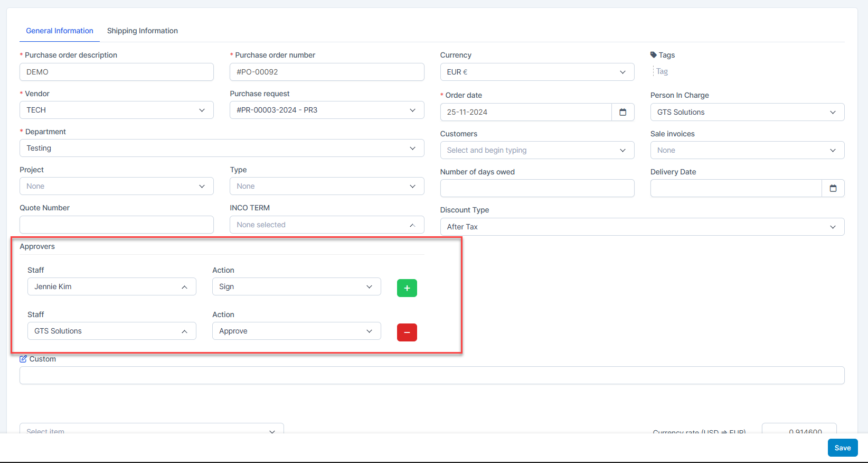Screen dimensions: 868x463
Task: Open the Department dropdown showing Testing
Action: (221, 148)
